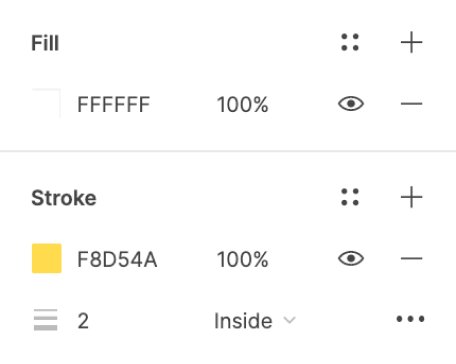Viewport: 456px width, 364px height.
Task: Edit the stroke weight value 2
Action: click(x=83, y=321)
